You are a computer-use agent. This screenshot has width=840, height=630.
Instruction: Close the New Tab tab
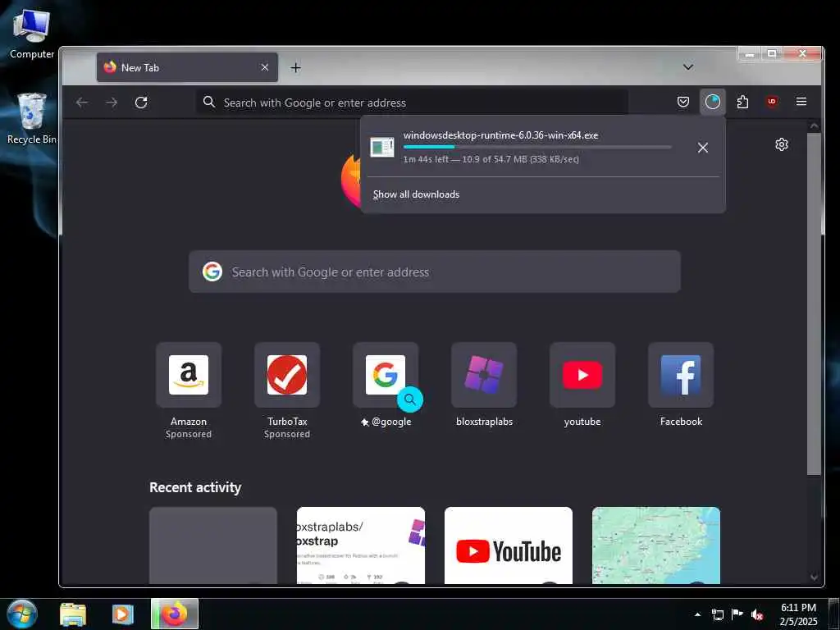click(265, 67)
